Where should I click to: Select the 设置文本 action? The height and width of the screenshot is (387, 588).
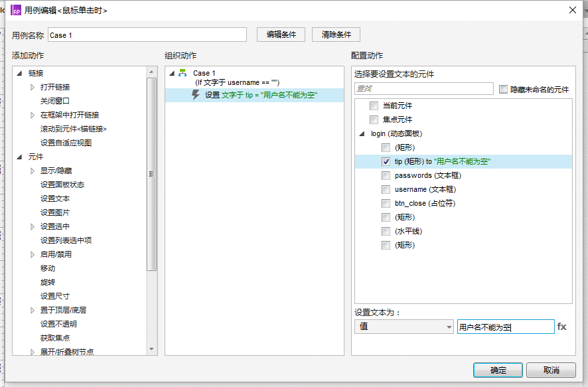54,198
